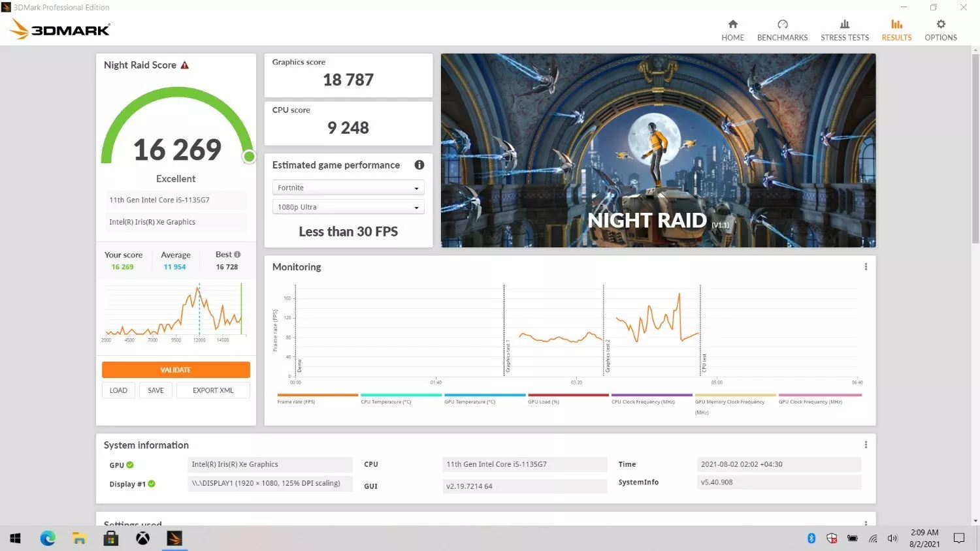Click the Best score 16 728
980x551 pixels.
coord(227,267)
